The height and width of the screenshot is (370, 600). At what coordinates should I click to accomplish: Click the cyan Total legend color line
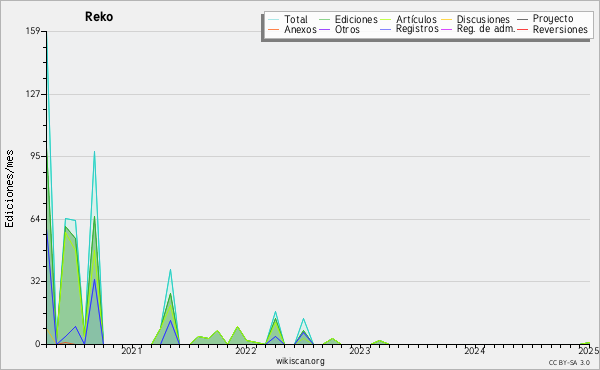(274, 20)
